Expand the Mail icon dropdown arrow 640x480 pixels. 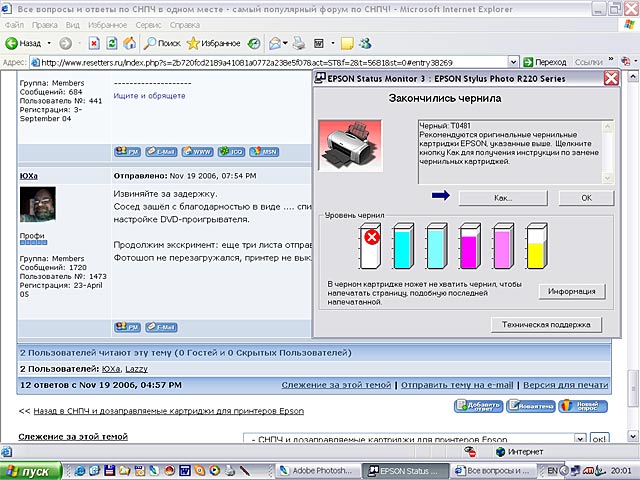[285, 43]
